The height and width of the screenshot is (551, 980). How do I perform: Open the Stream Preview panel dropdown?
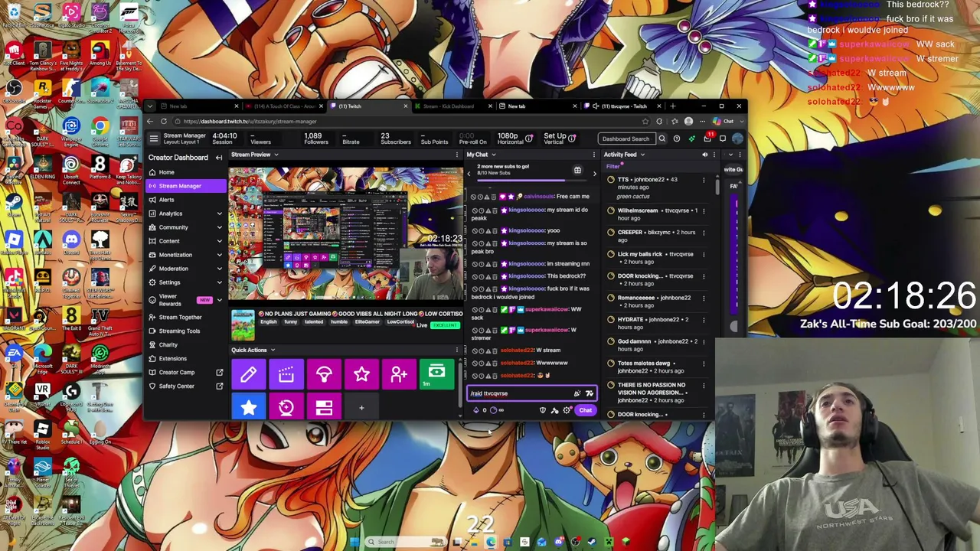(276, 155)
